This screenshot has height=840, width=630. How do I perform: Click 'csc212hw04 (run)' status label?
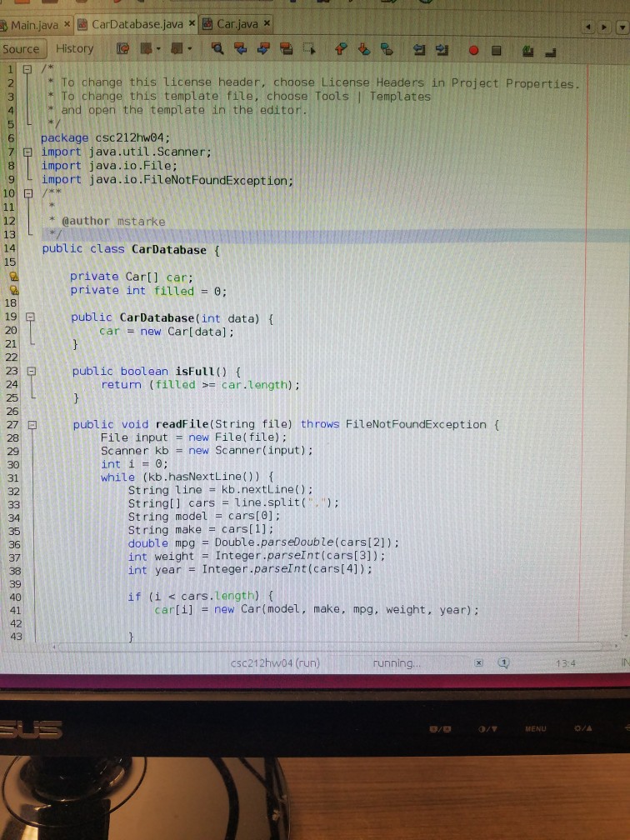[275, 663]
